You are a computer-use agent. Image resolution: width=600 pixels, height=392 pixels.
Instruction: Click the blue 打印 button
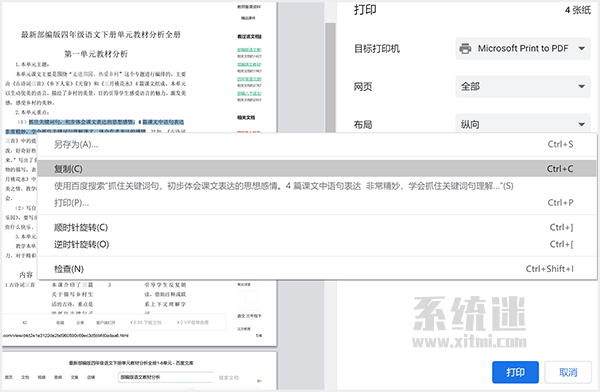(515, 372)
